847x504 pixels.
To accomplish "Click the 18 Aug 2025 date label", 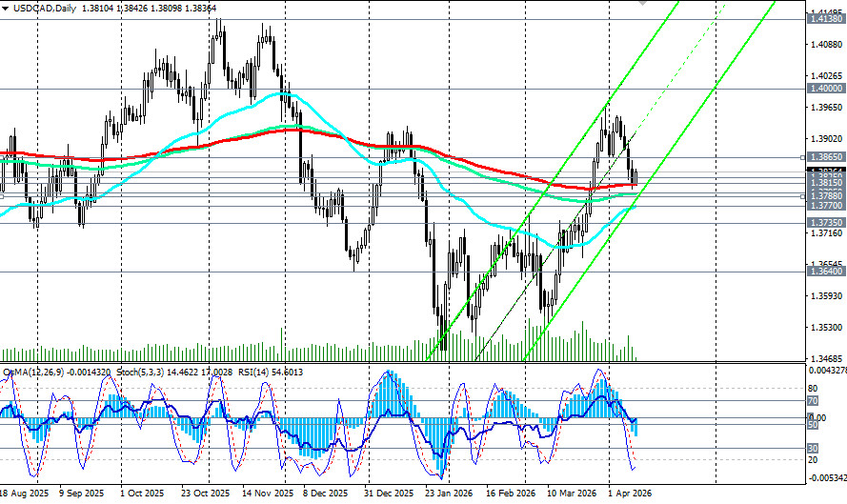I will click(24, 494).
